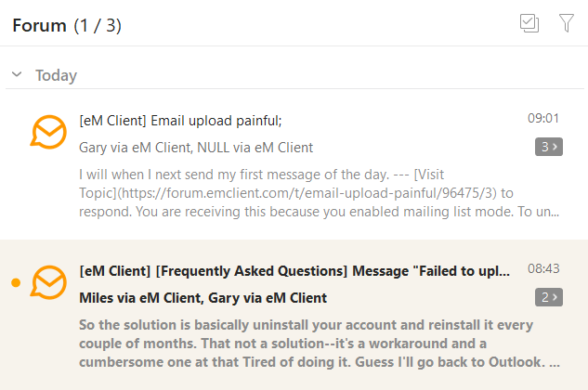Viewport: 588px width, 390px height.
Task: Expand the 2-message conversation count badge
Action: (549, 297)
